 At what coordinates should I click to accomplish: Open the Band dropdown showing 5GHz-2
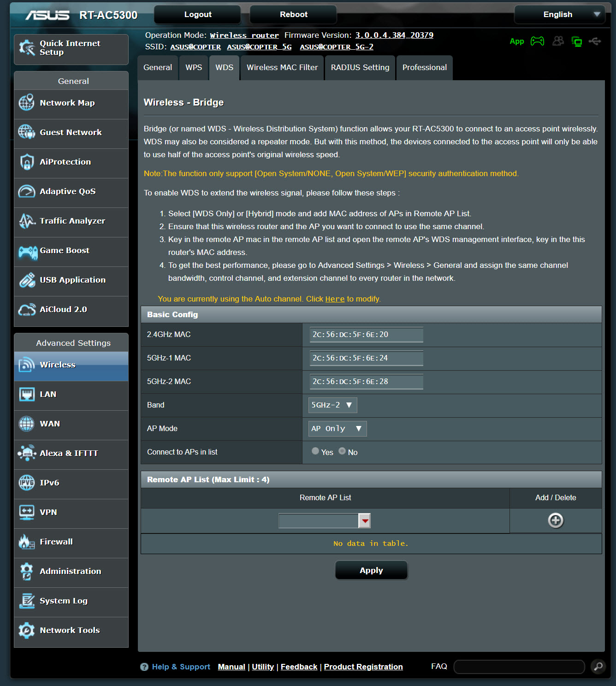click(x=332, y=405)
